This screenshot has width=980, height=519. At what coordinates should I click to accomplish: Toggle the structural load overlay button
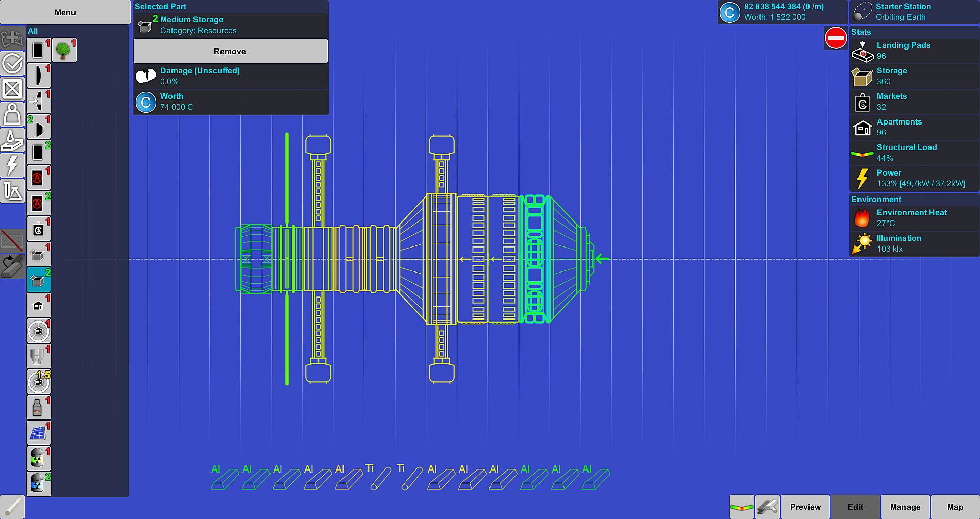coord(742,507)
